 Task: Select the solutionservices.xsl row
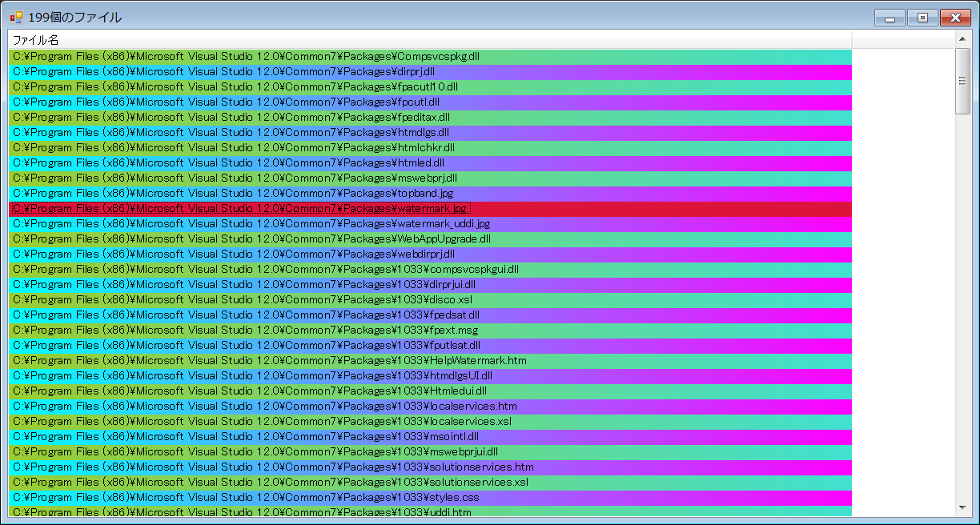pos(430,483)
